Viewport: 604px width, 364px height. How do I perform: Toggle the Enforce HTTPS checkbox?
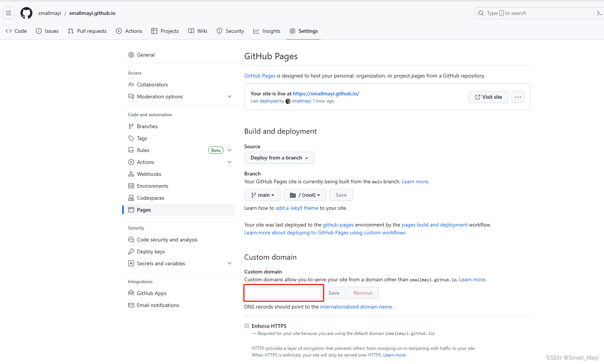tap(247, 326)
